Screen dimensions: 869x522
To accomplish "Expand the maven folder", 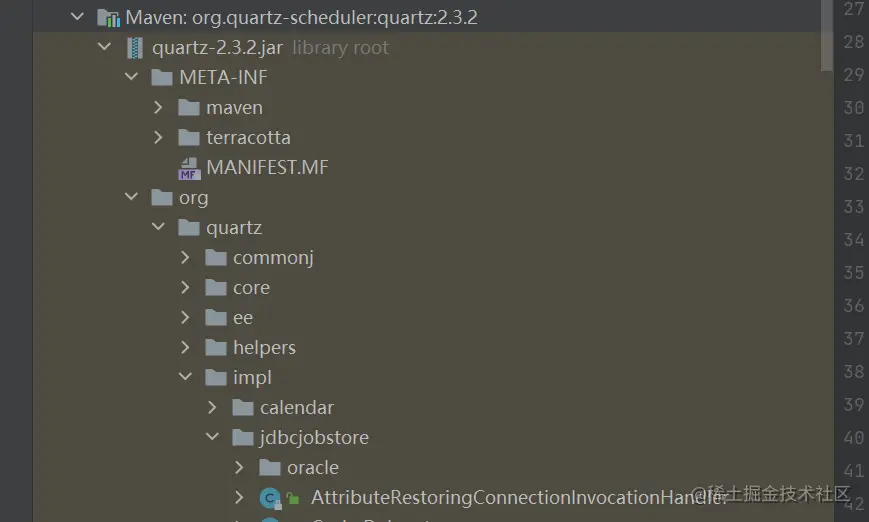I will click(x=159, y=108).
